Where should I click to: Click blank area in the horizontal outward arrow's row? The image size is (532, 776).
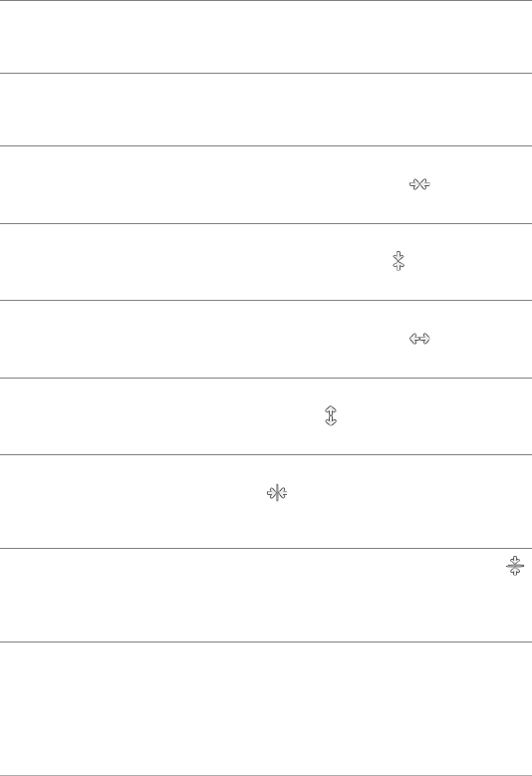pos(198,339)
